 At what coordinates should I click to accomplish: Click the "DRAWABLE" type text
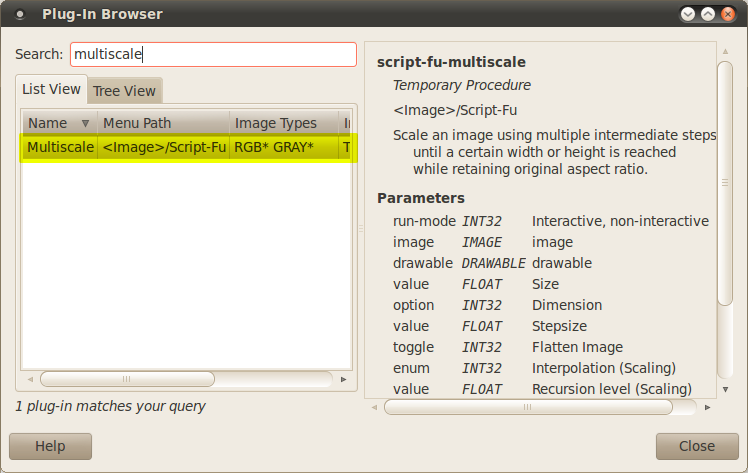[494, 263]
